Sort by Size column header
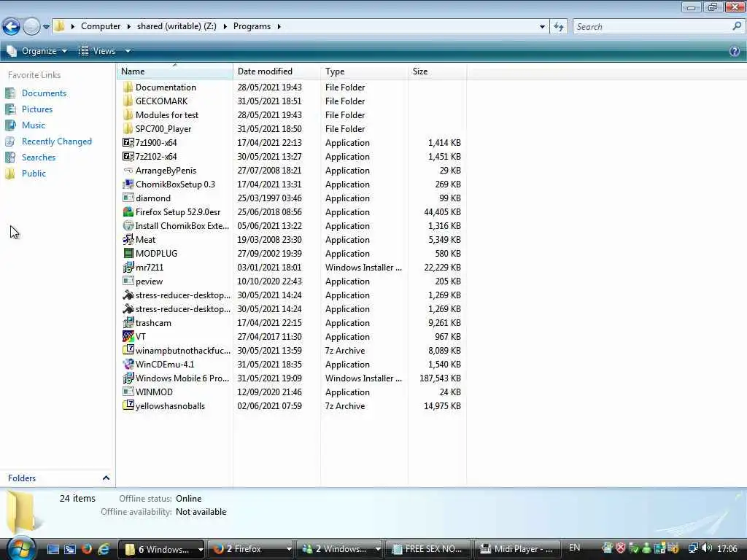Image resolution: width=747 pixels, height=560 pixels. [x=437, y=71]
